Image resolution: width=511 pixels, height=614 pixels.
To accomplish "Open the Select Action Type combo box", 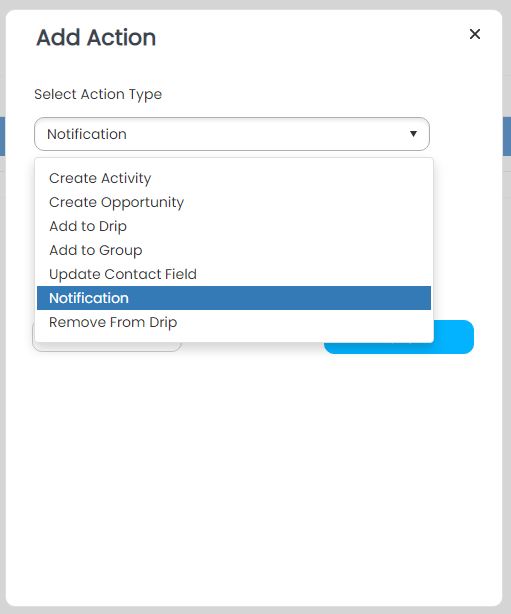I will 232,134.
